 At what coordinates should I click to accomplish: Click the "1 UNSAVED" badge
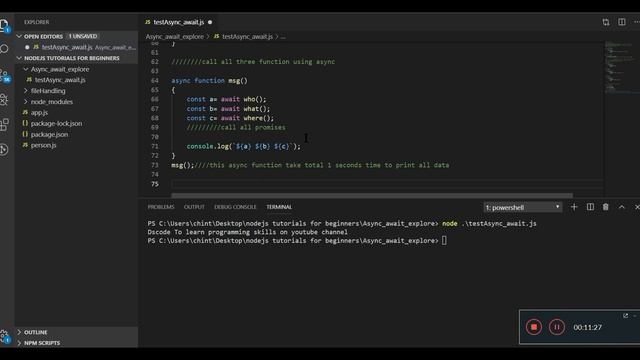point(83,36)
